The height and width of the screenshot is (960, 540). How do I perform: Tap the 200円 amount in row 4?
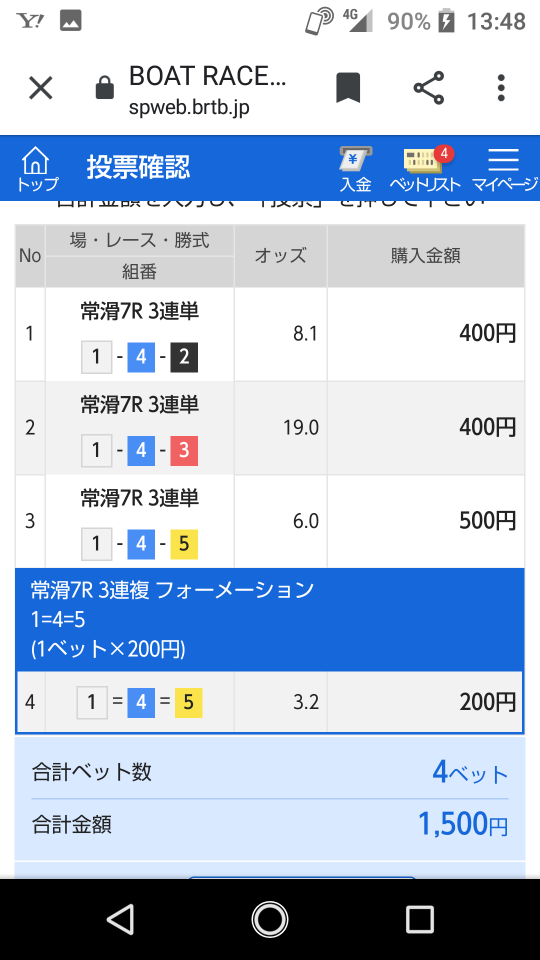[x=488, y=702]
